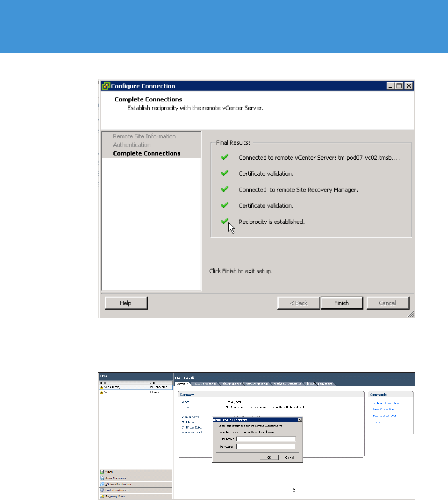Click Finish to exit setup
448x500 pixels.
pyautogui.click(x=342, y=303)
